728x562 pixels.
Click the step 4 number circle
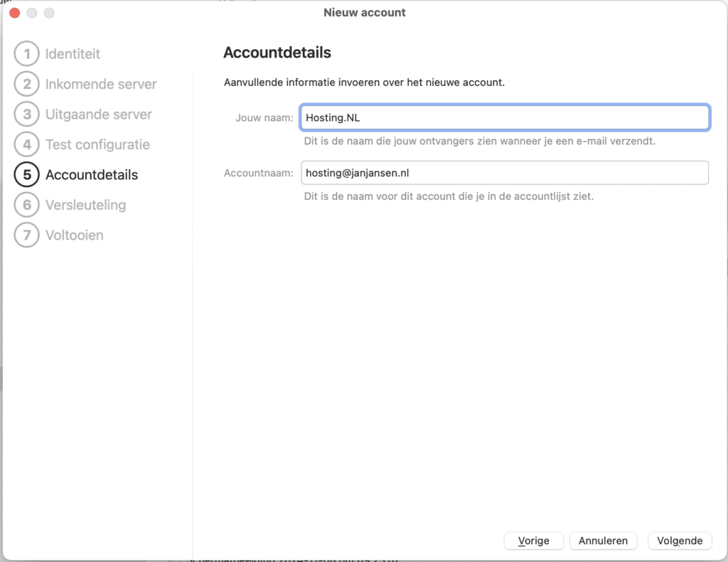pyautogui.click(x=26, y=144)
